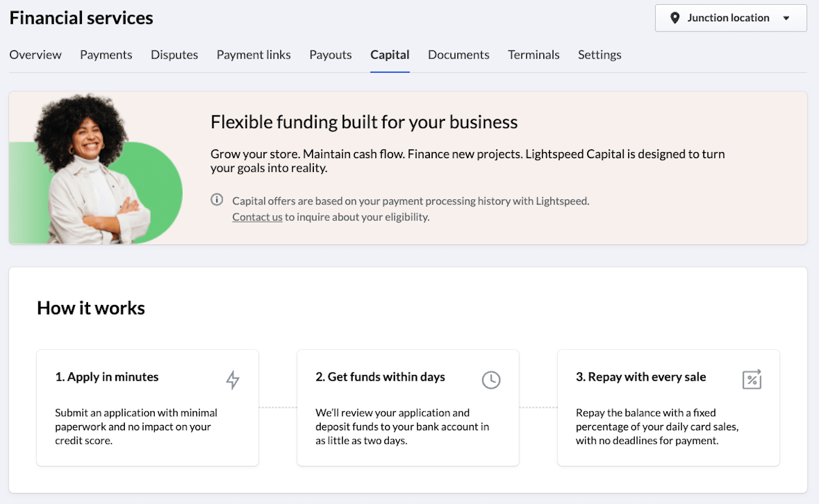Go to the Disputes tab

(x=174, y=55)
